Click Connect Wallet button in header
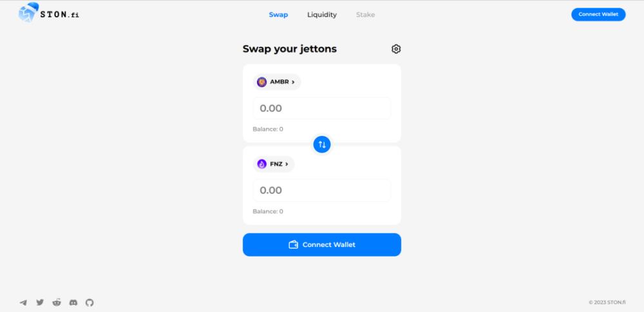644x312 pixels. (598, 14)
